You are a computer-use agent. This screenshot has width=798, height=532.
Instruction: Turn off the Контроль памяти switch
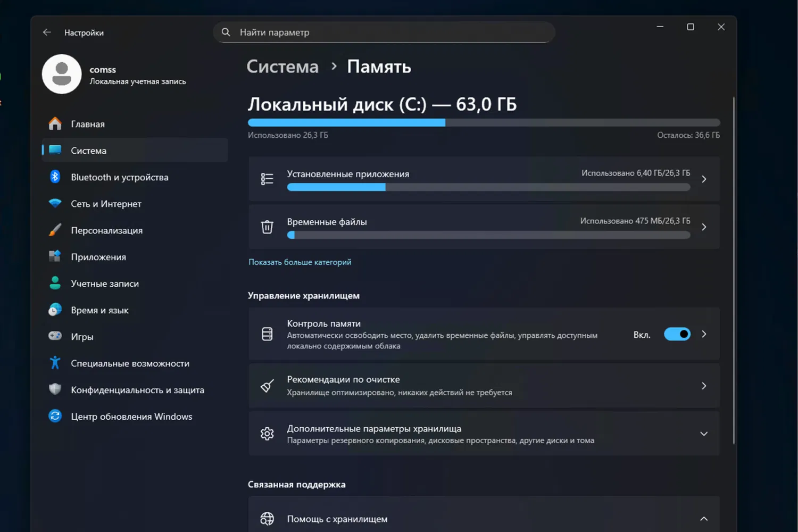(x=677, y=334)
